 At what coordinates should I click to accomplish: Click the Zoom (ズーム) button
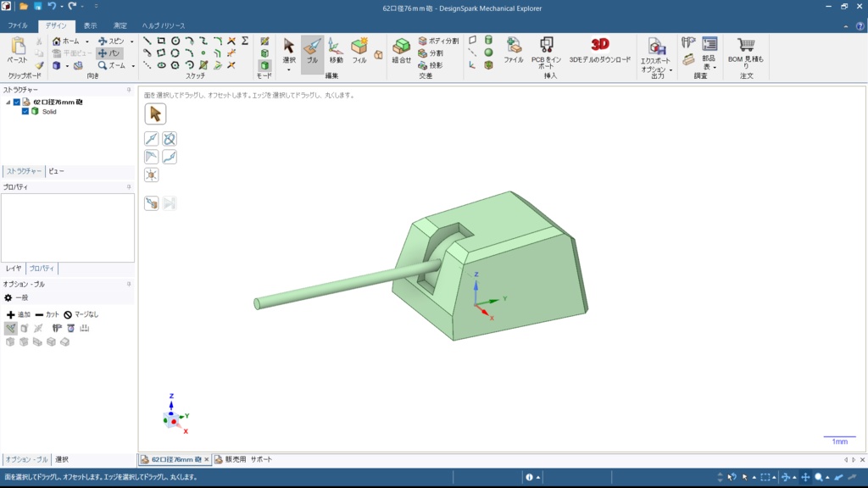click(x=113, y=65)
